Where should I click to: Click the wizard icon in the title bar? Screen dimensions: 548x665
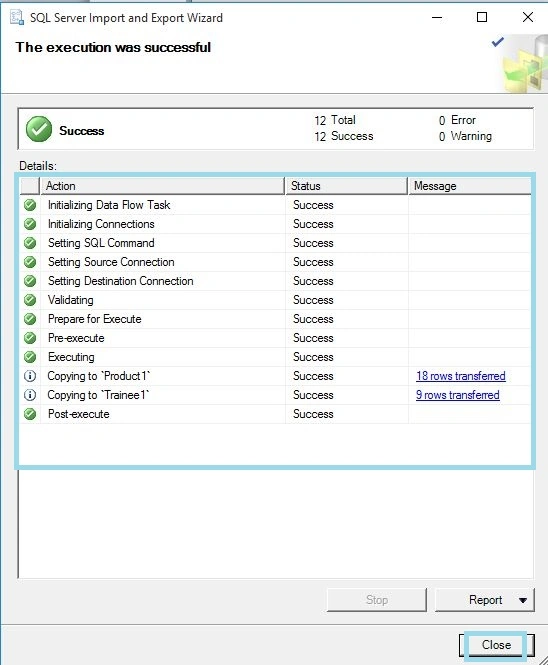[17, 18]
